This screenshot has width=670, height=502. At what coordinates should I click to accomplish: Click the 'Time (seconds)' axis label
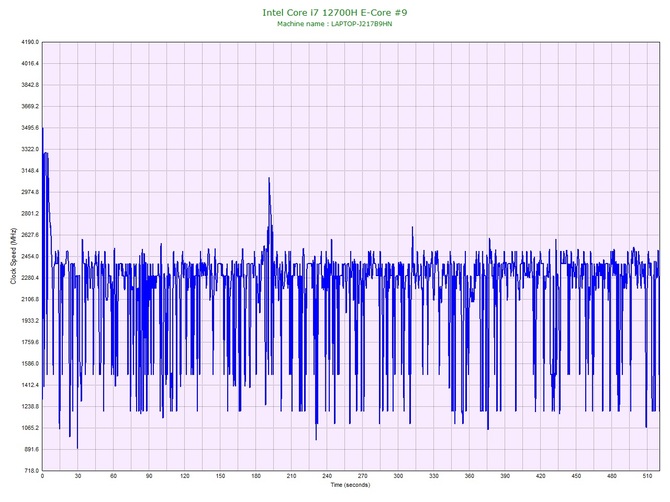[x=350, y=485]
